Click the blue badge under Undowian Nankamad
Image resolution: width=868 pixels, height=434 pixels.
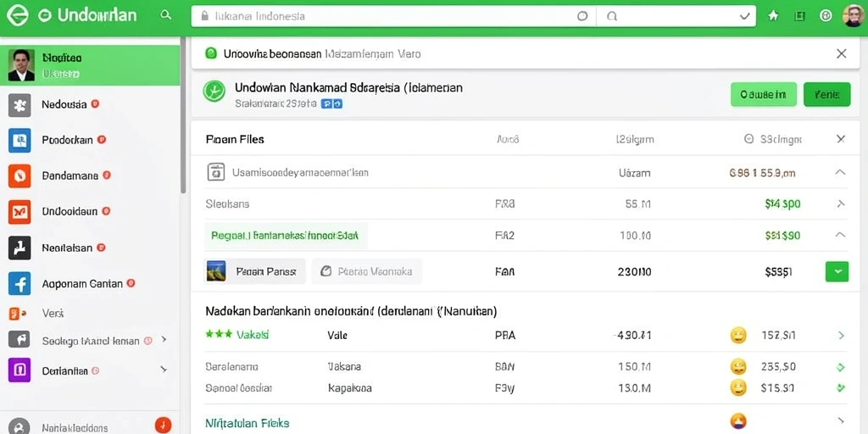(x=332, y=103)
